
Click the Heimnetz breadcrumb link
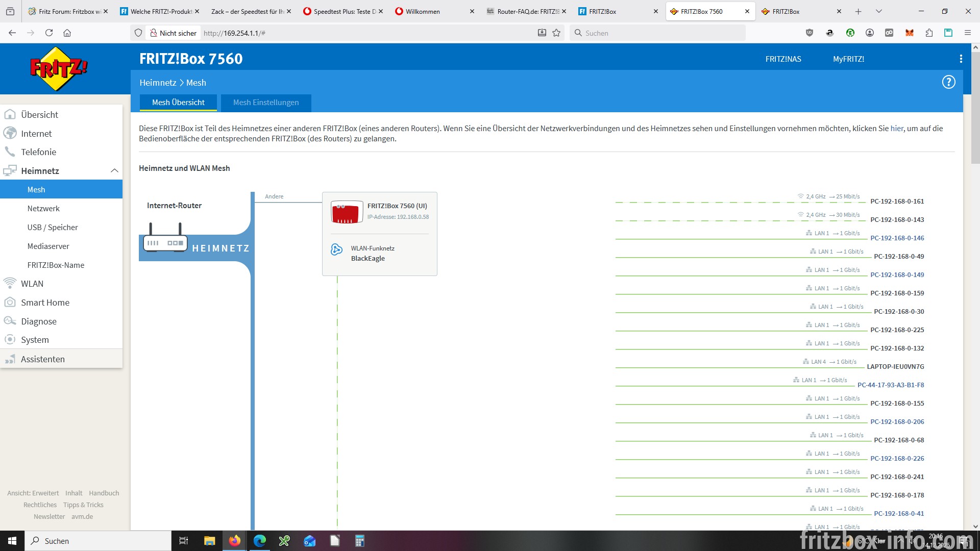(158, 83)
